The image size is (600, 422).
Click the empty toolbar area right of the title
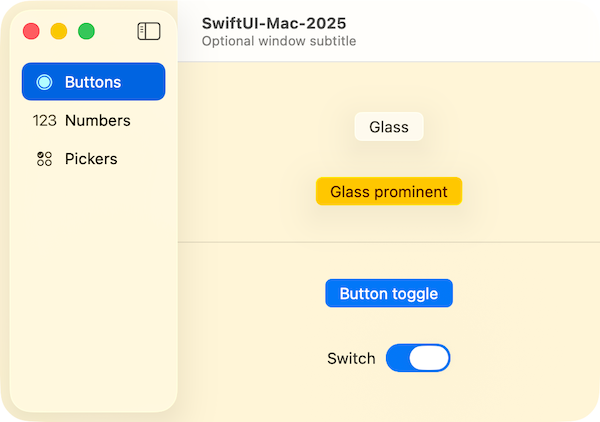pyautogui.click(x=480, y=31)
